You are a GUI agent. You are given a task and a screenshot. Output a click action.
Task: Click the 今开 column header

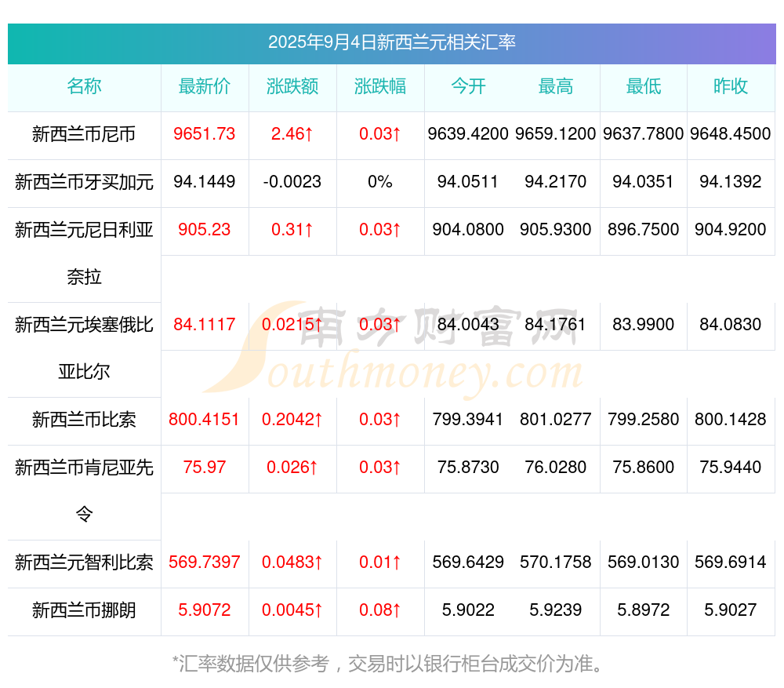468,86
